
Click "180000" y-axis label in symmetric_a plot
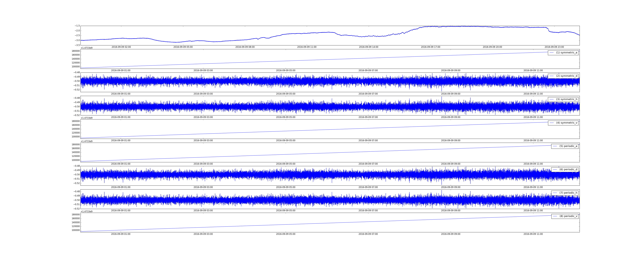[76, 51]
